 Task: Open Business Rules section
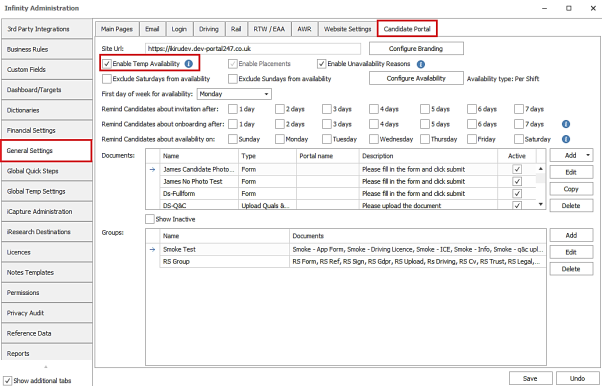coord(46,49)
